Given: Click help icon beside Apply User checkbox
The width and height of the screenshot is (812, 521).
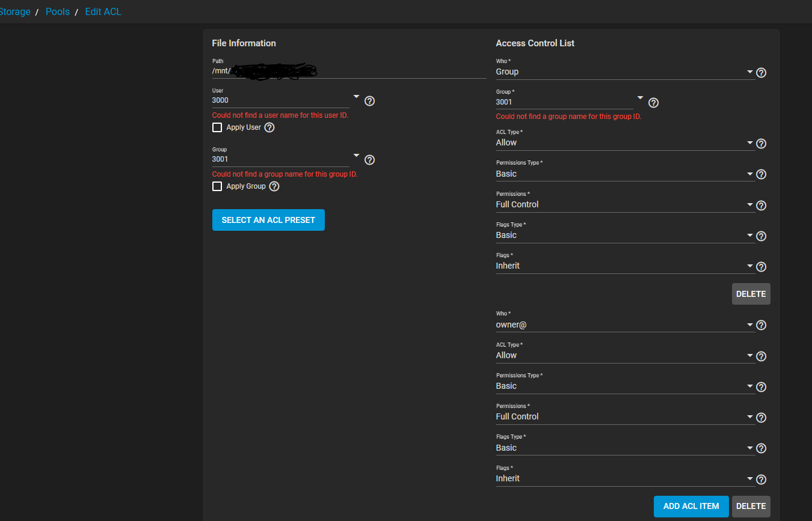Looking at the screenshot, I should pyautogui.click(x=269, y=127).
